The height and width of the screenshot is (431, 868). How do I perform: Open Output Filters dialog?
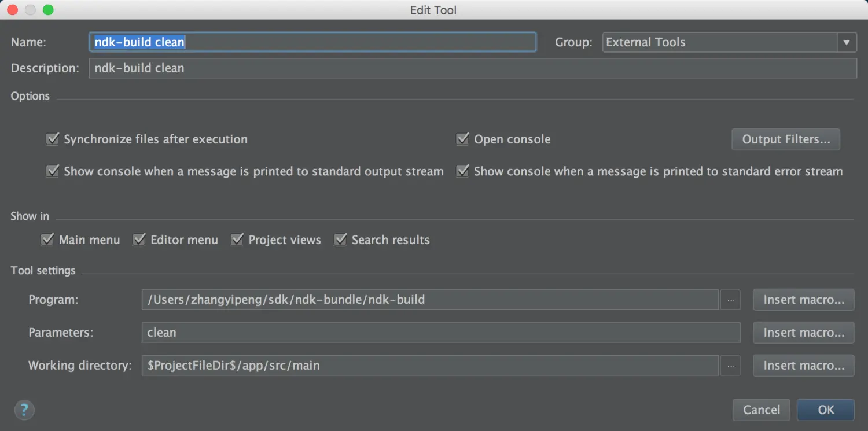click(786, 139)
